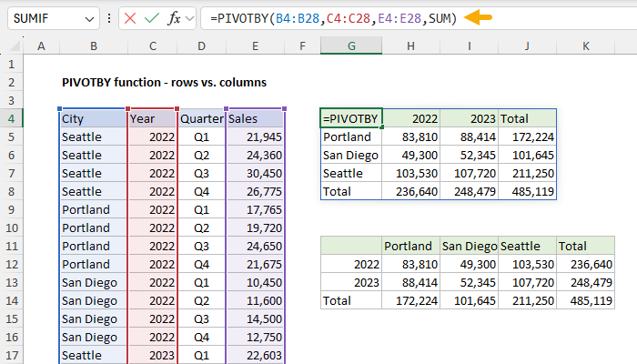637x364 pixels.
Task: Click the 'Total' header in cell J4
Action: click(x=527, y=118)
